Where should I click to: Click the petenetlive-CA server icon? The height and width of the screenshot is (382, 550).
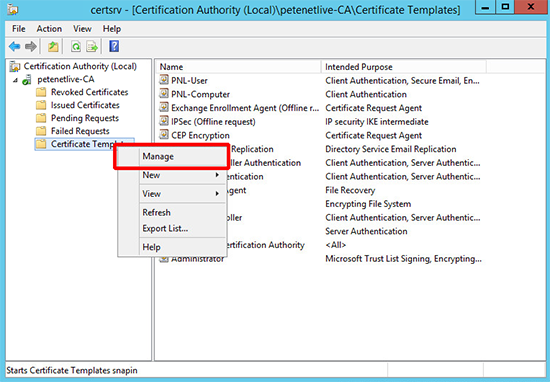(27, 80)
